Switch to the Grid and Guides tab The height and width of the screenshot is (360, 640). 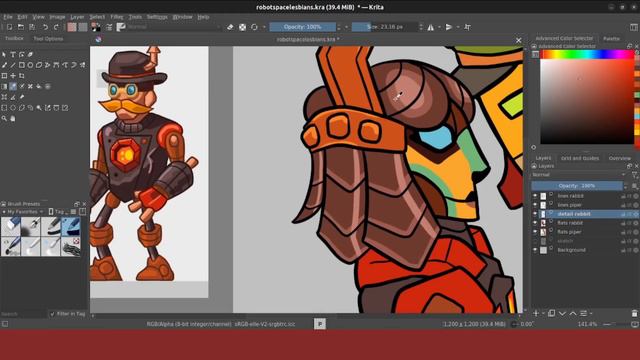580,158
